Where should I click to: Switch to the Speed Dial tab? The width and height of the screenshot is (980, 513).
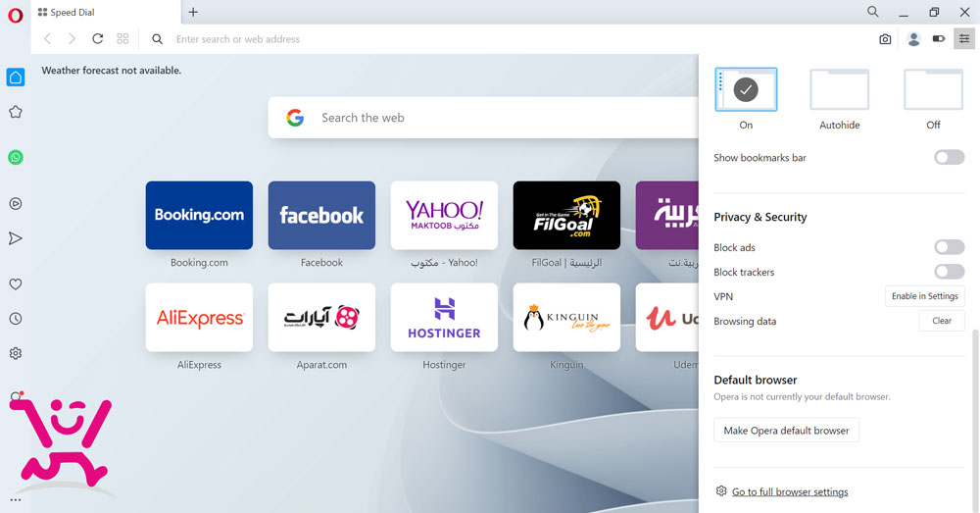(106, 12)
